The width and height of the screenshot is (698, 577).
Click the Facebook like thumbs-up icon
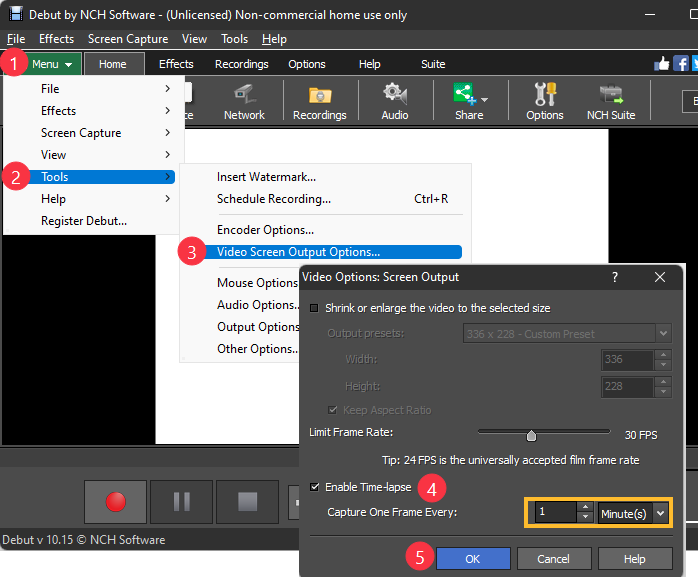click(x=661, y=64)
